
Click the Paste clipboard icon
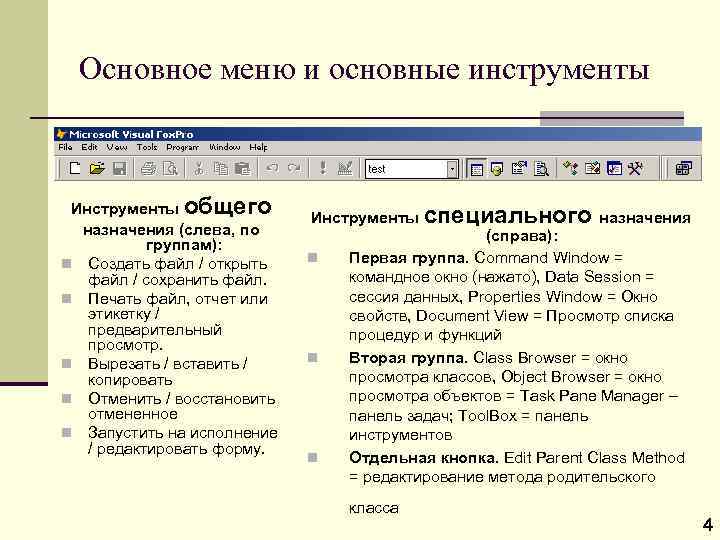(242, 169)
